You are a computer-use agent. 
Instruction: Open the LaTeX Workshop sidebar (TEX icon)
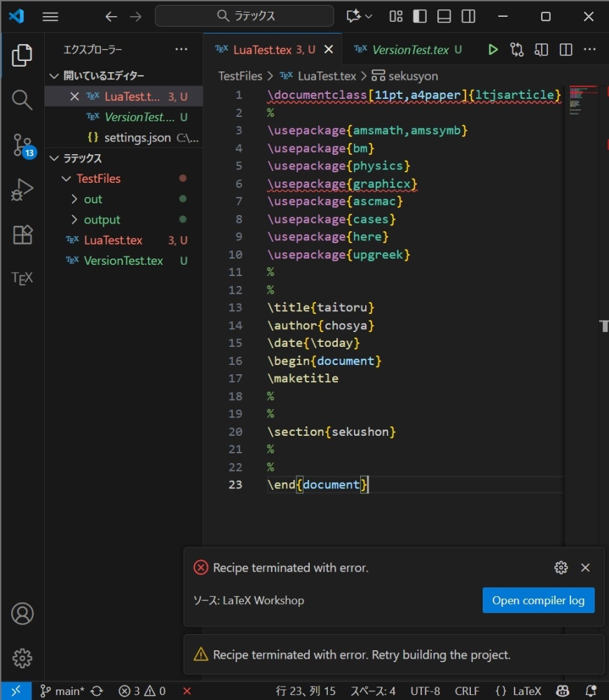pyautogui.click(x=21, y=277)
